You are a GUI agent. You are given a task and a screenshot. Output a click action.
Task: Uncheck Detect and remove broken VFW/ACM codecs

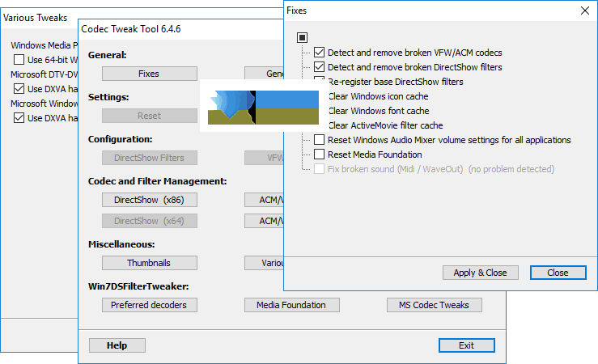319,53
